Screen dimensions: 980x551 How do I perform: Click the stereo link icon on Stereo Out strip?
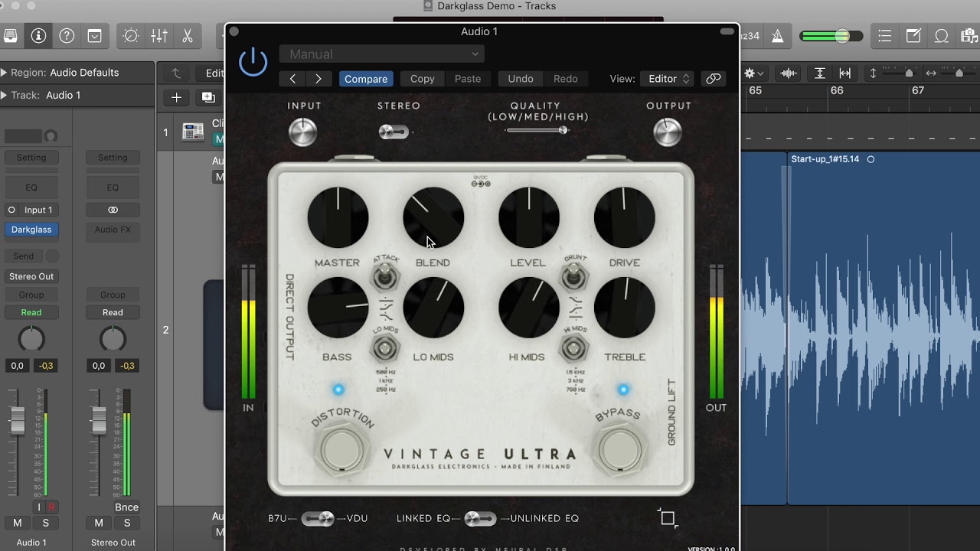[113, 210]
